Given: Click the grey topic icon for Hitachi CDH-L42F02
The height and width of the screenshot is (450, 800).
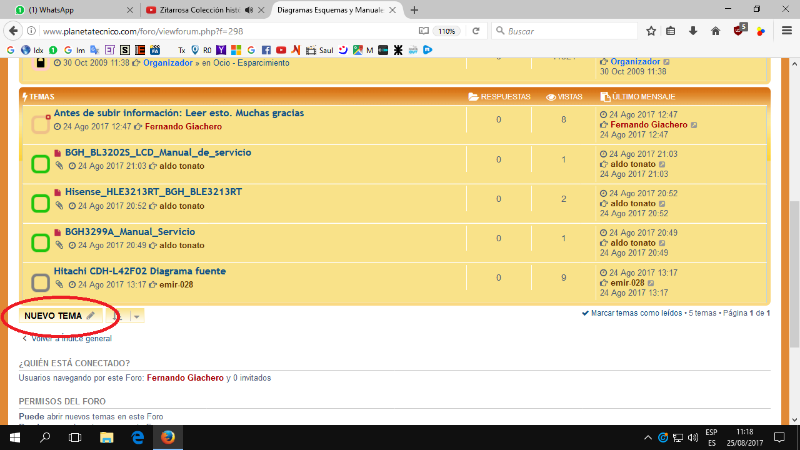Looking at the screenshot, I should point(40,282).
